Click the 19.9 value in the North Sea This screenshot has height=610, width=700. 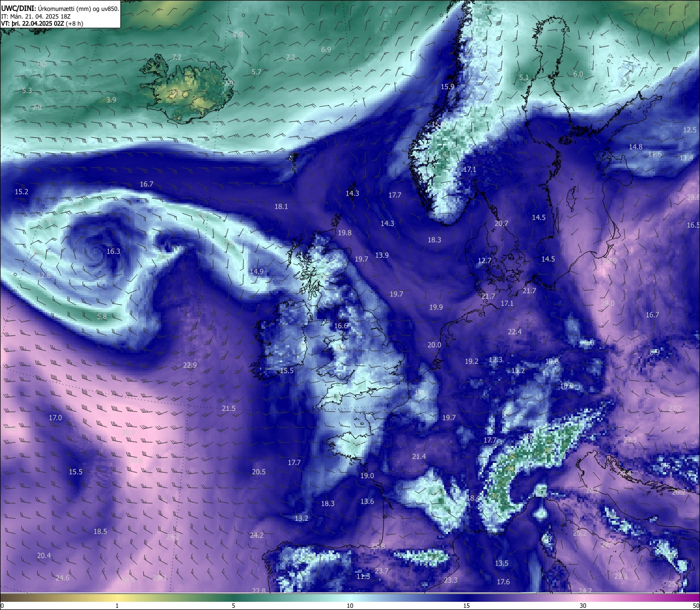[436, 307]
